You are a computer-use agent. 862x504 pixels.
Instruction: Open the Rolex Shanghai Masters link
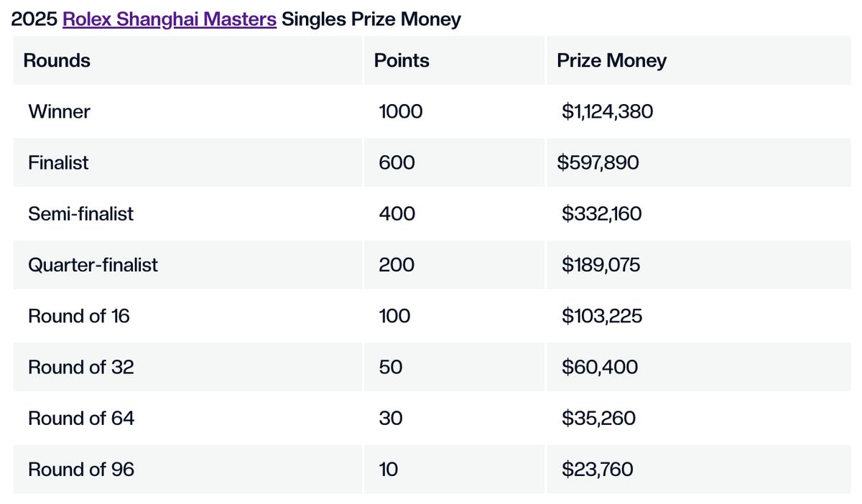coord(170,19)
